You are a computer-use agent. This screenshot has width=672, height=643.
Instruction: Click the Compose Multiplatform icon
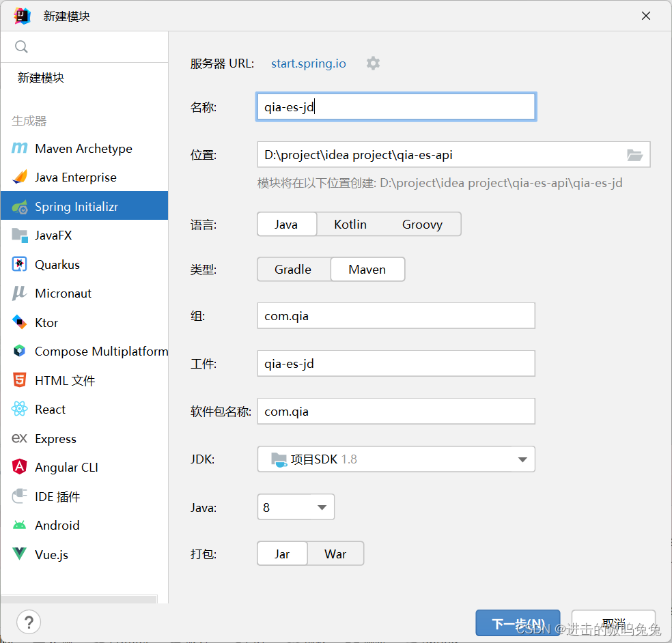[x=19, y=351]
